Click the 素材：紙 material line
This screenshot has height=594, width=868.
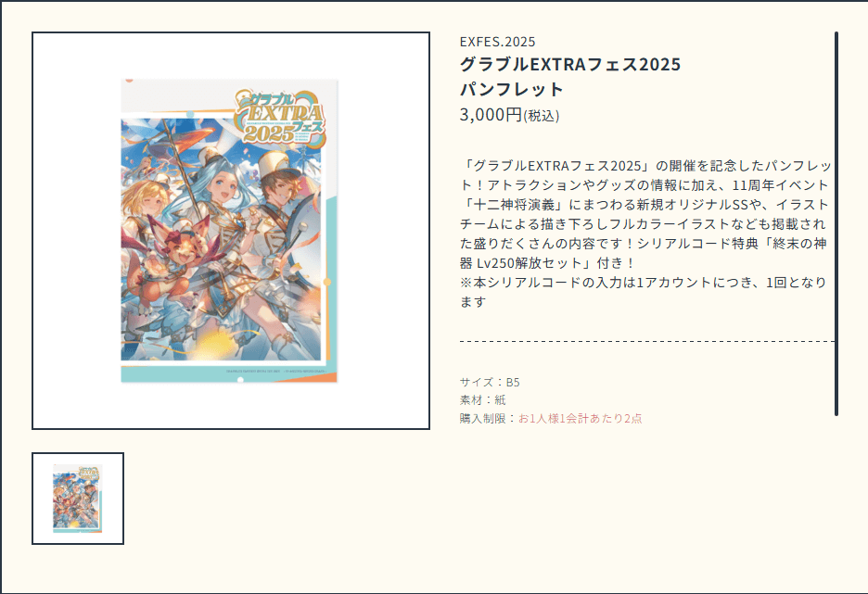pos(483,400)
